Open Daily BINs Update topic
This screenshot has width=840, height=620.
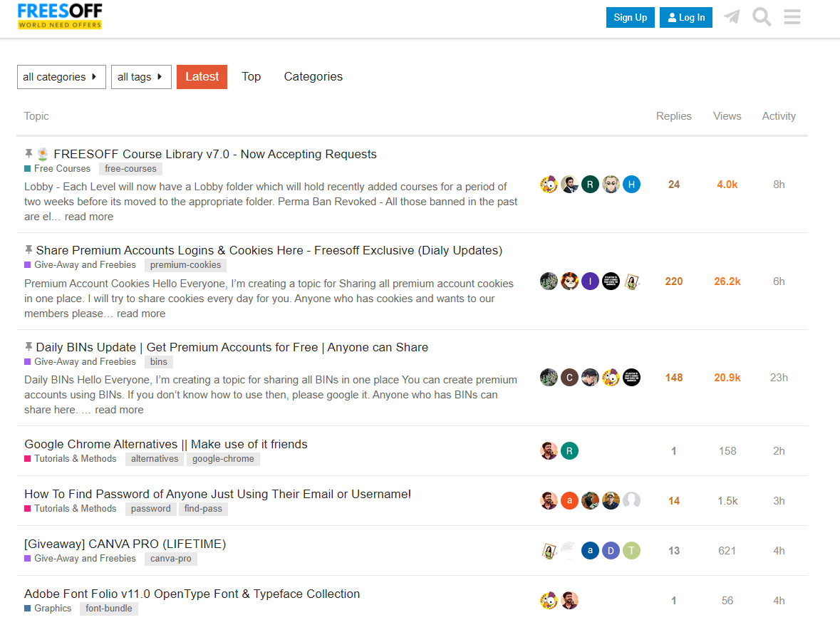click(232, 347)
